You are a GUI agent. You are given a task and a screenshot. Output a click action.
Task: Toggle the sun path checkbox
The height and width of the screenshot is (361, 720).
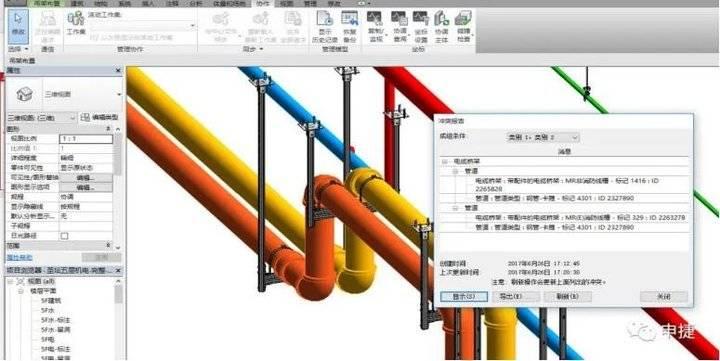coord(64,236)
